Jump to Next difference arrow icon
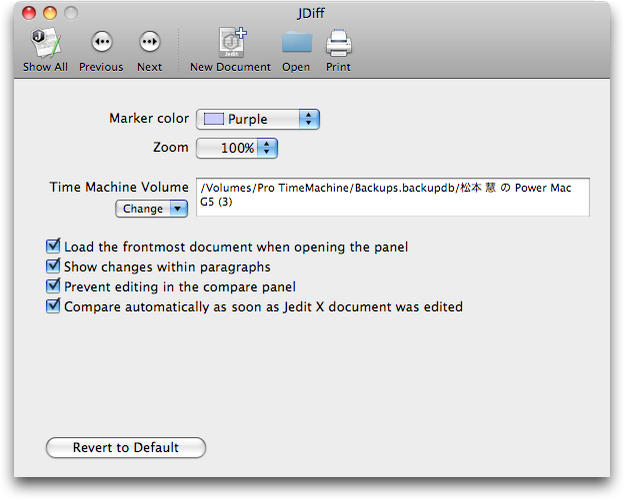The width and height of the screenshot is (624, 500). point(150,41)
